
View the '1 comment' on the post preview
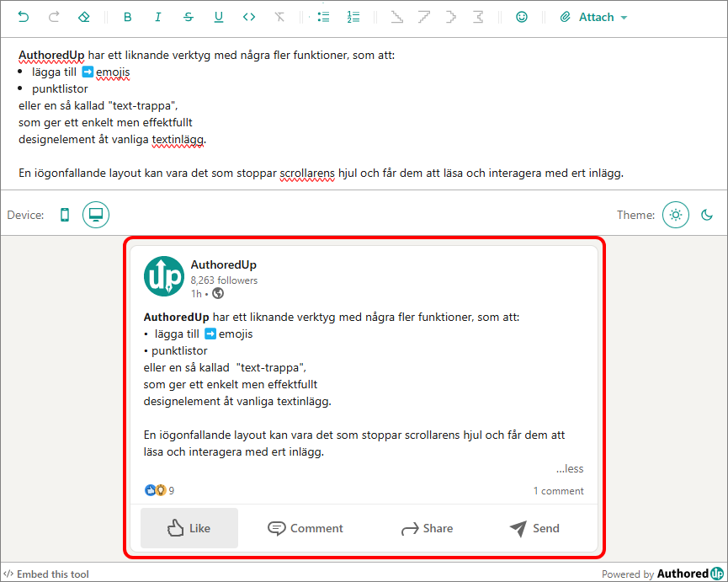coord(559,490)
